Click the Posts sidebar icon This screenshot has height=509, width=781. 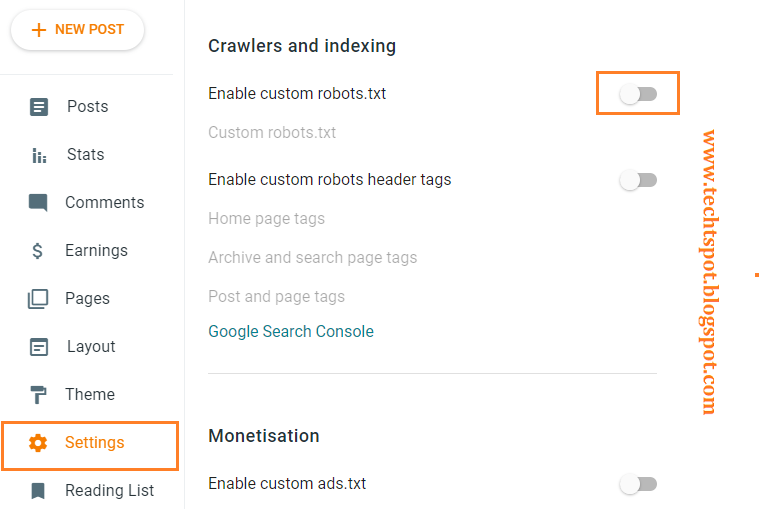[39, 107]
